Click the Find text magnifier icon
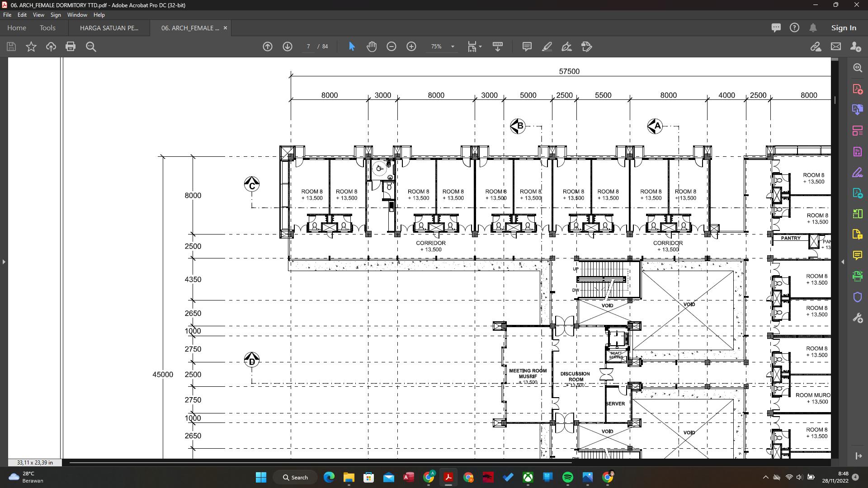Screen dimensions: 868x488 pyautogui.click(x=91, y=47)
